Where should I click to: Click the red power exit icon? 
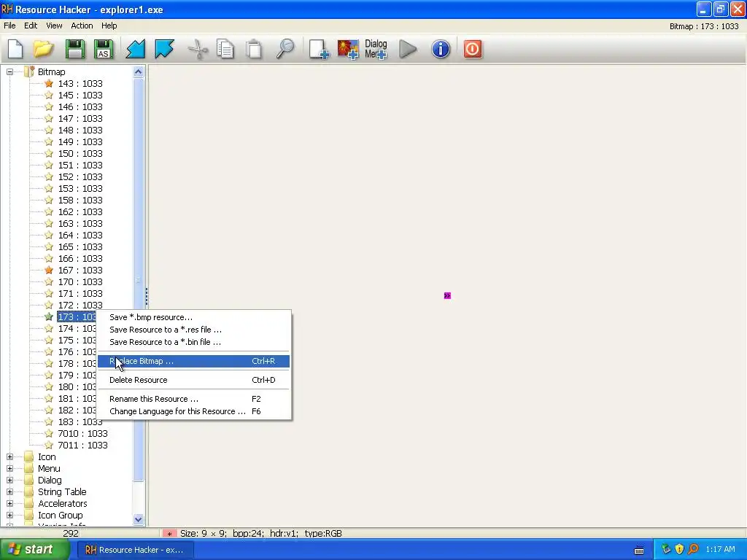click(473, 49)
